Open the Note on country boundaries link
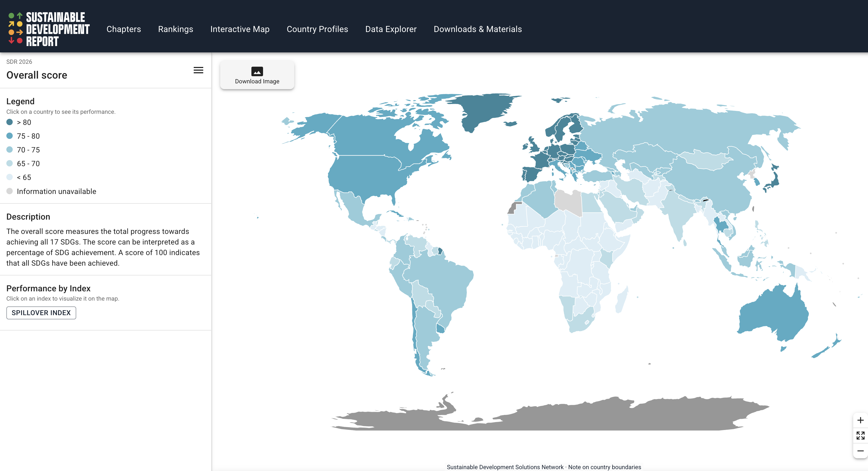 [604, 467]
